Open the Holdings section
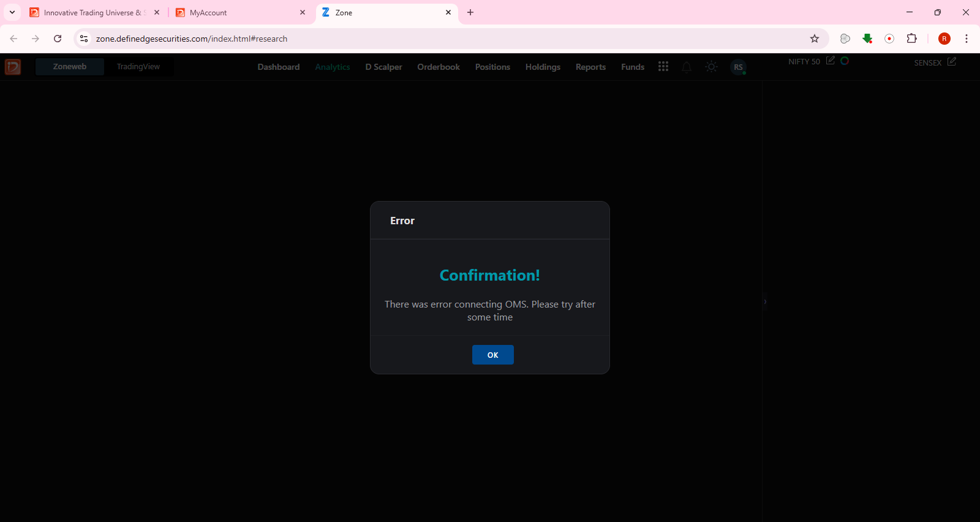980x522 pixels. coord(543,67)
